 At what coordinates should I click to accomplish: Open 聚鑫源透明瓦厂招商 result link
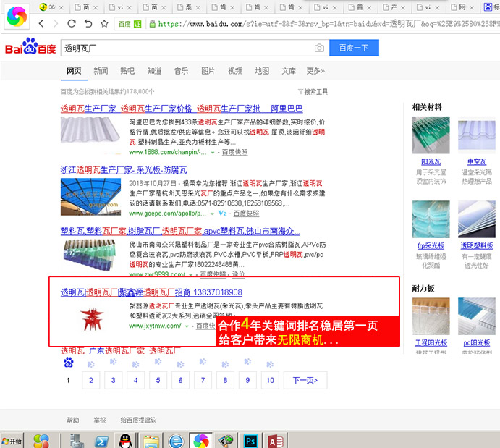[151, 292]
